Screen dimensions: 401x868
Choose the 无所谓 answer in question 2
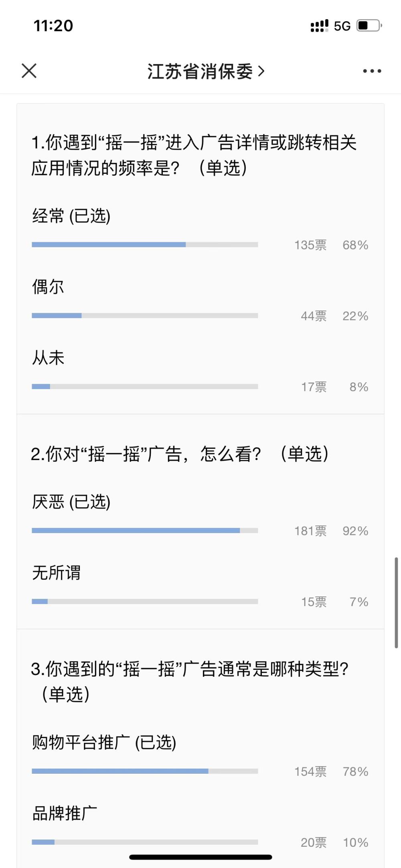coord(56,573)
